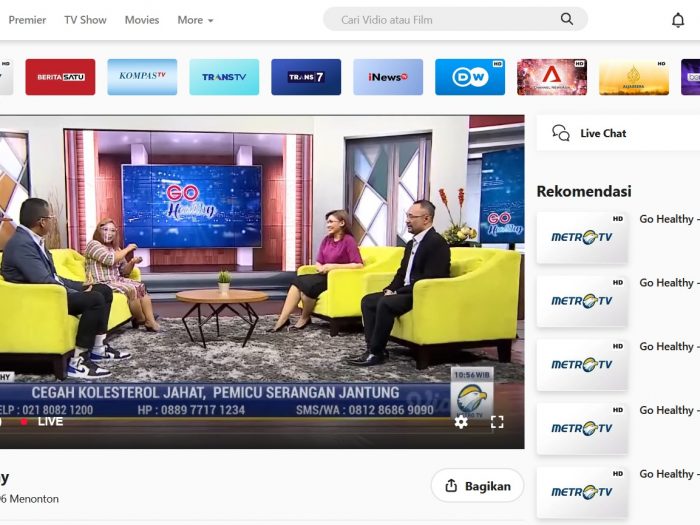700x525 pixels.
Task: Click the search magnifier icon
Action: [567, 19]
